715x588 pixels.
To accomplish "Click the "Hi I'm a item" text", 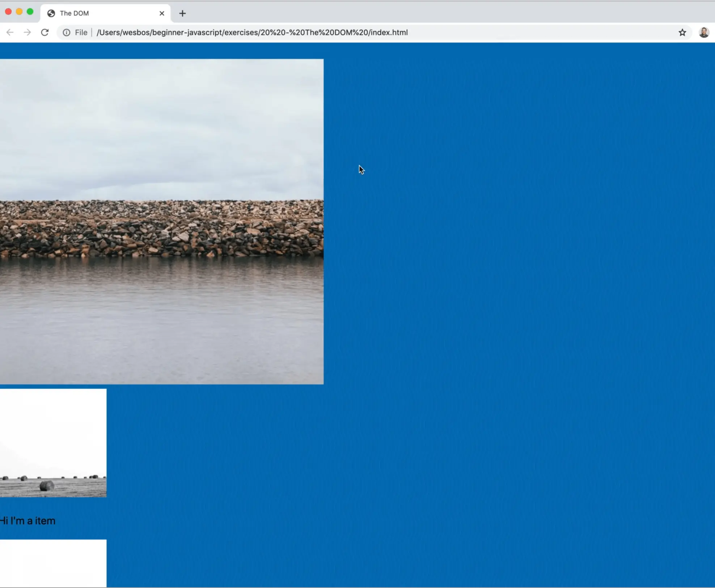I will click(x=27, y=521).
